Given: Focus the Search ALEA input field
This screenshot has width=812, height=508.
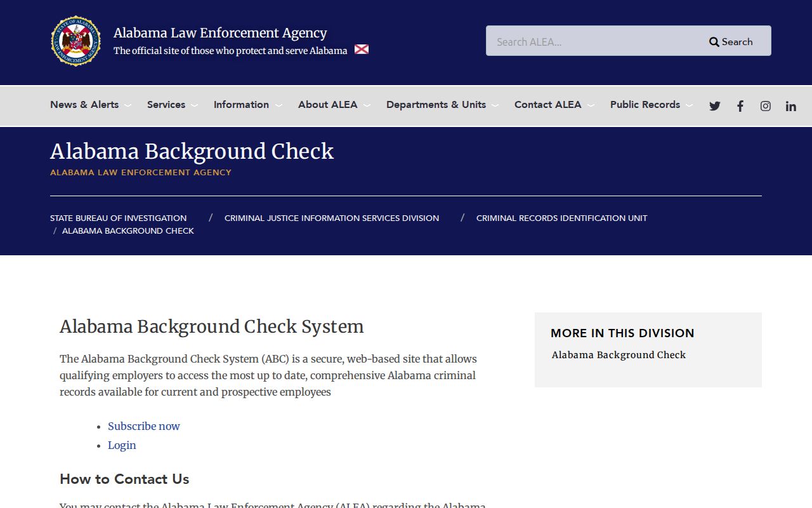Looking at the screenshot, I should [x=594, y=41].
